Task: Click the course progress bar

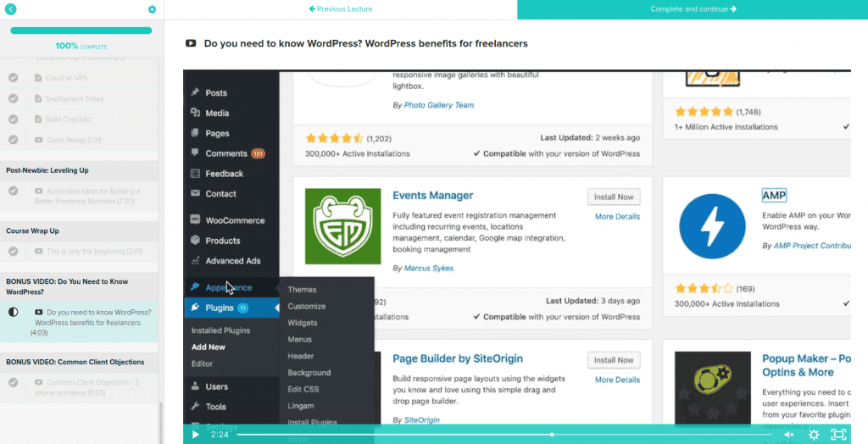Action: pyautogui.click(x=81, y=31)
